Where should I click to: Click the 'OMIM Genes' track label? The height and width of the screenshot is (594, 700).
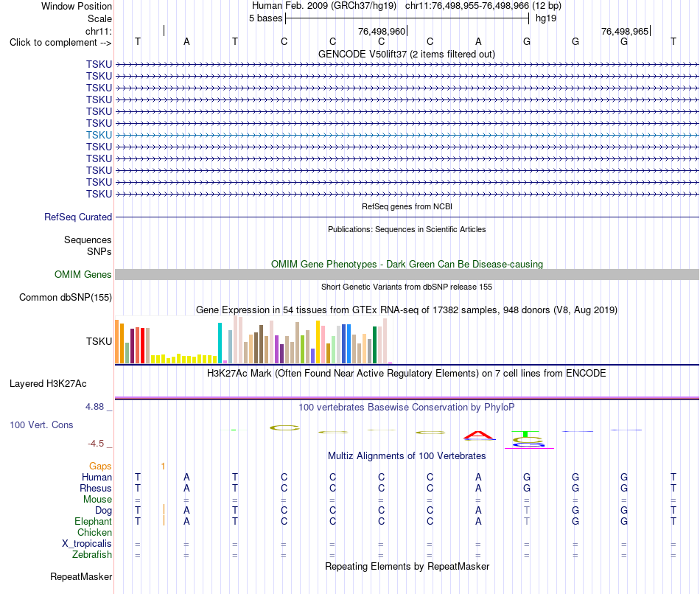(83, 275)
